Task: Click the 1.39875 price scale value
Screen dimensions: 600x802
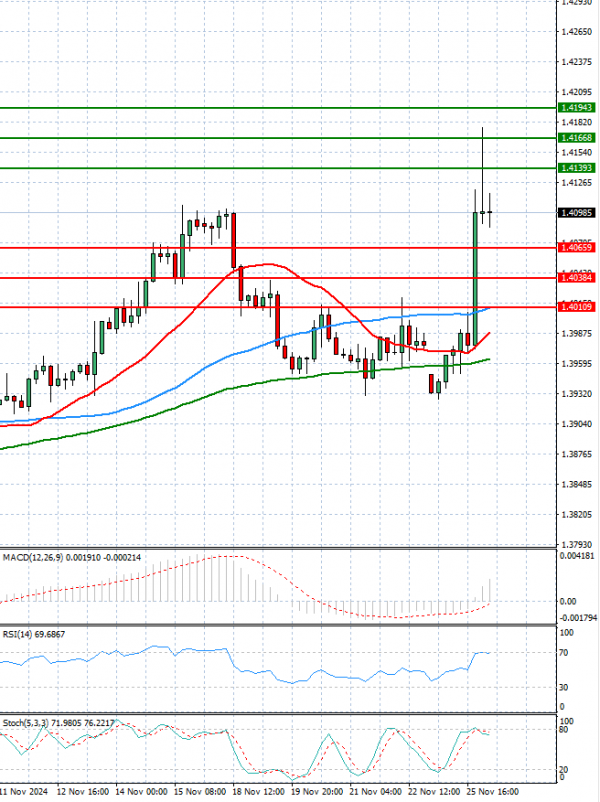Action: (576, 333)
